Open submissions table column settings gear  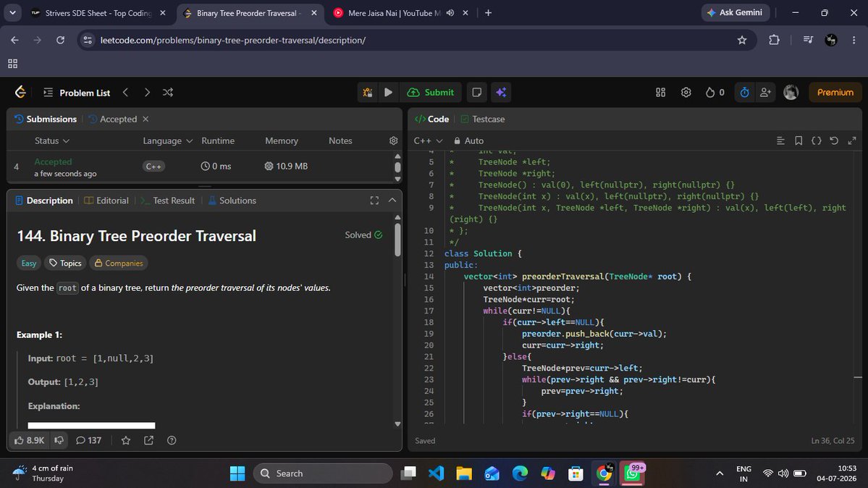coord(394,140)
